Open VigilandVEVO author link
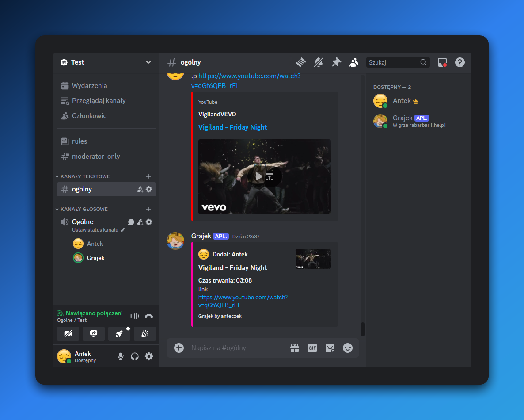This screenshot has width=524, height=420. (217, 115)
